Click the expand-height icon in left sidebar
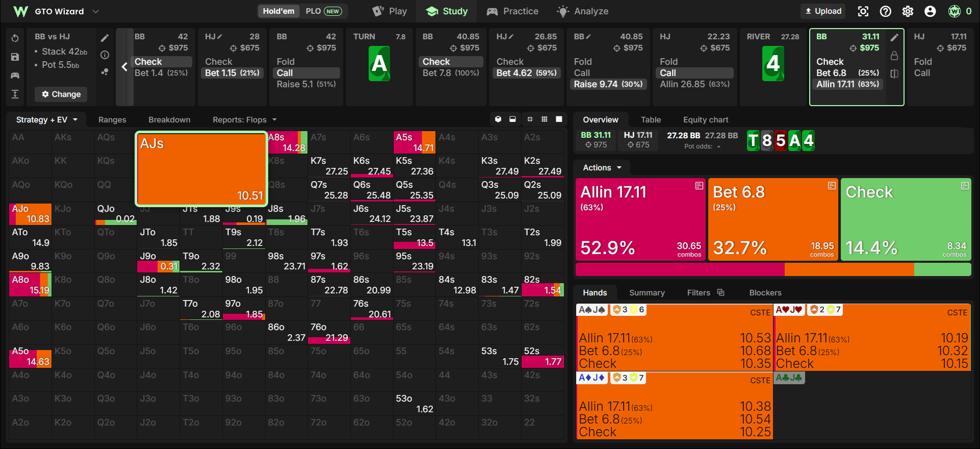 click(x=15, y=94)
